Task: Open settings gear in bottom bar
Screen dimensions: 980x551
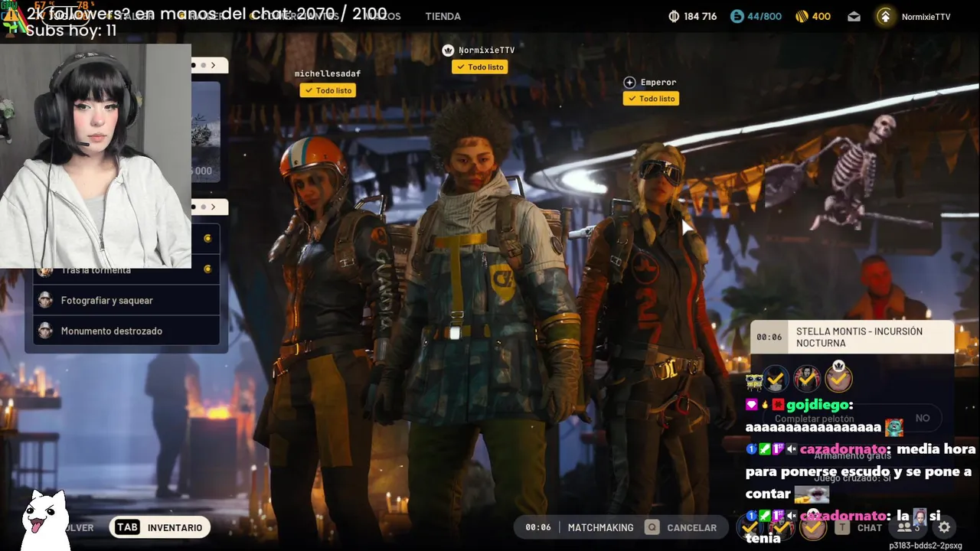Action: point(944,527)
